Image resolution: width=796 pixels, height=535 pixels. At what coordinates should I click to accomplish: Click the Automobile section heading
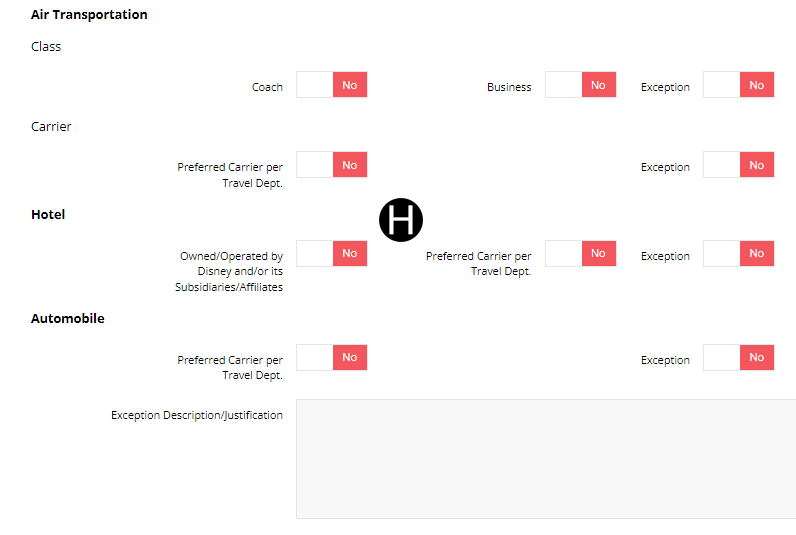point(68,319)
